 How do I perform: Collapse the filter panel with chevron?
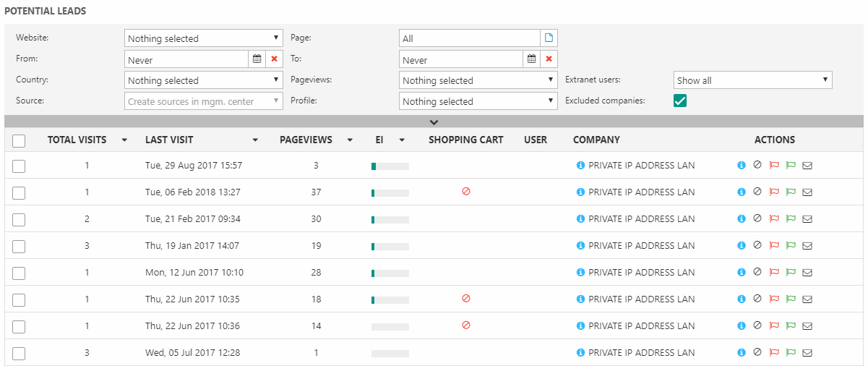tap(434, 122)
